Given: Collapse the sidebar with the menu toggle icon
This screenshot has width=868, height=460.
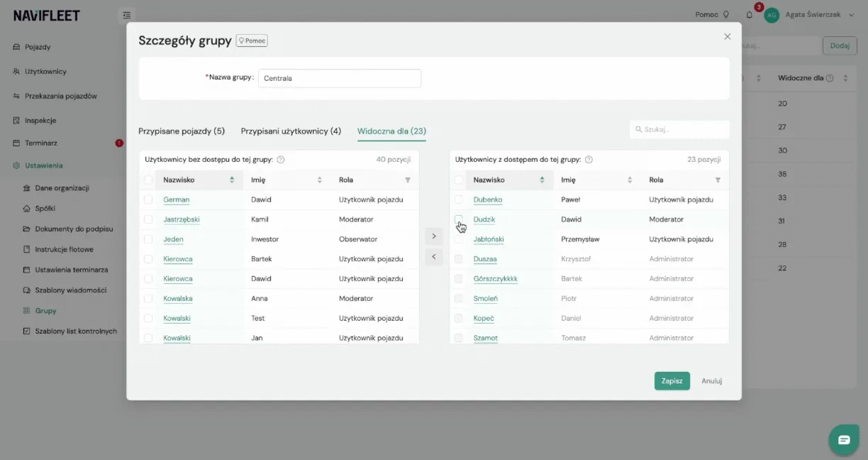Looking at the screenshot, I should tap(126, 15).
